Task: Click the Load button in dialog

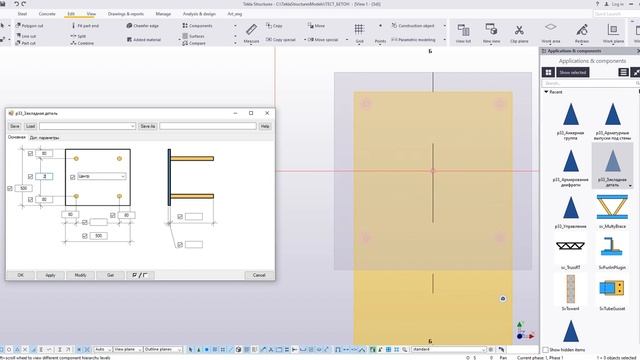Action: (x=31, y=126)
